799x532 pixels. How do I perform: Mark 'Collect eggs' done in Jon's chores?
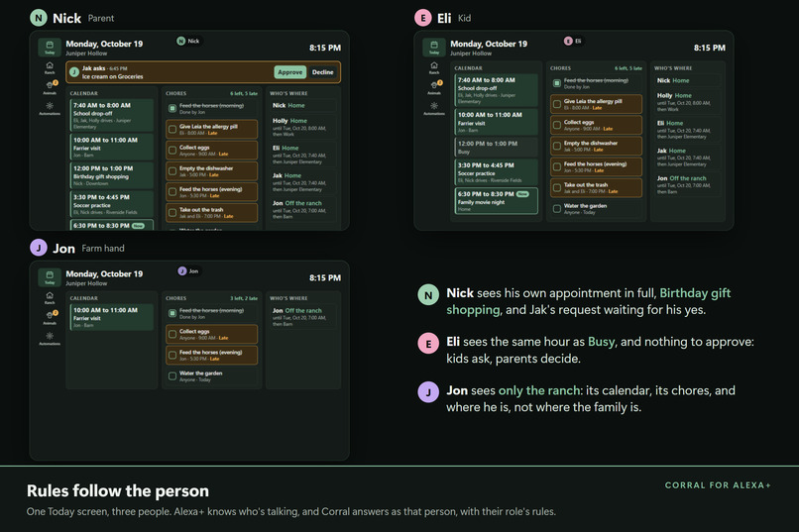pyautogui.click(x=172, y=334)
